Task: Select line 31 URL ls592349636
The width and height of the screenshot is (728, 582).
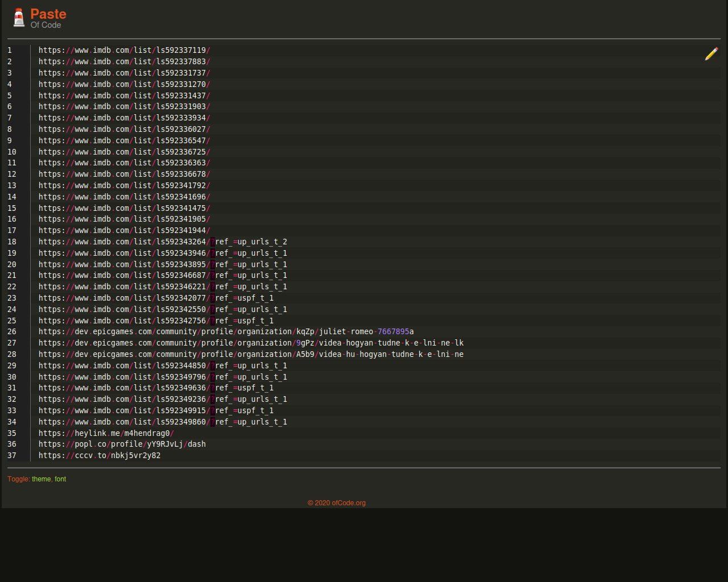Action: [156, 388]
